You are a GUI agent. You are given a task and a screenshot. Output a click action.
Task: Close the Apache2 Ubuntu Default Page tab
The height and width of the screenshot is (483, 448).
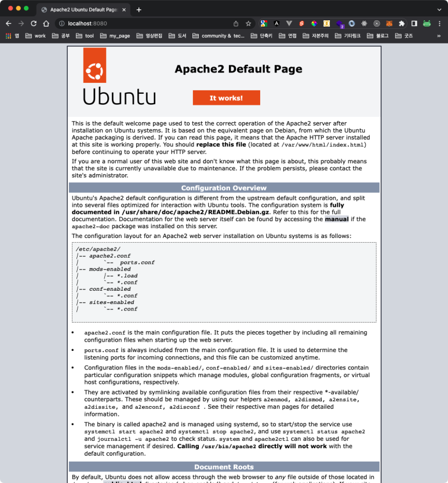[x=124, y=10]
